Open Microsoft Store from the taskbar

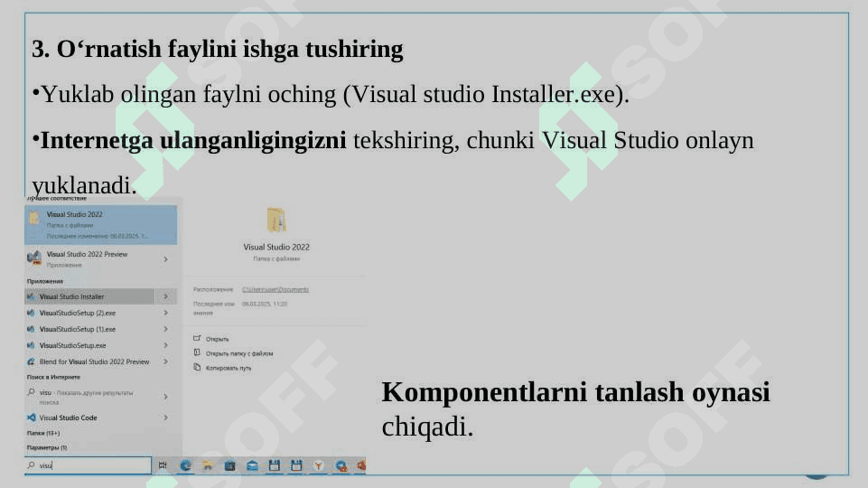click(x=229, y=465)
